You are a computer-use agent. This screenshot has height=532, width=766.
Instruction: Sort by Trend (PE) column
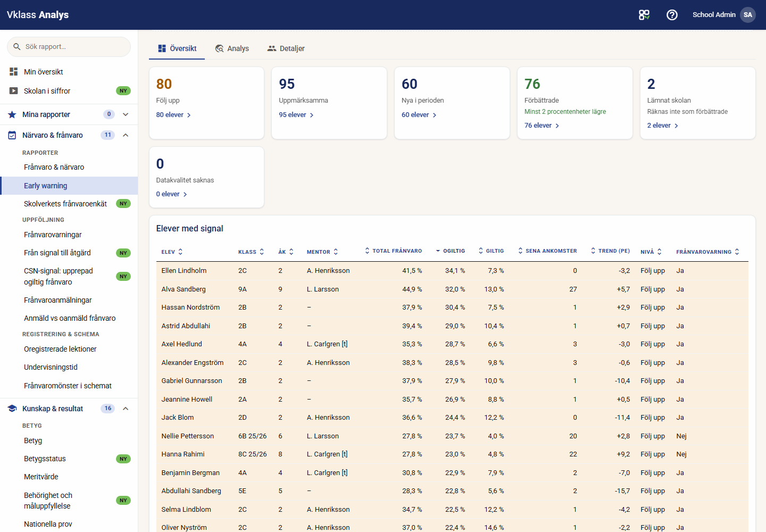tap(610, 251)
